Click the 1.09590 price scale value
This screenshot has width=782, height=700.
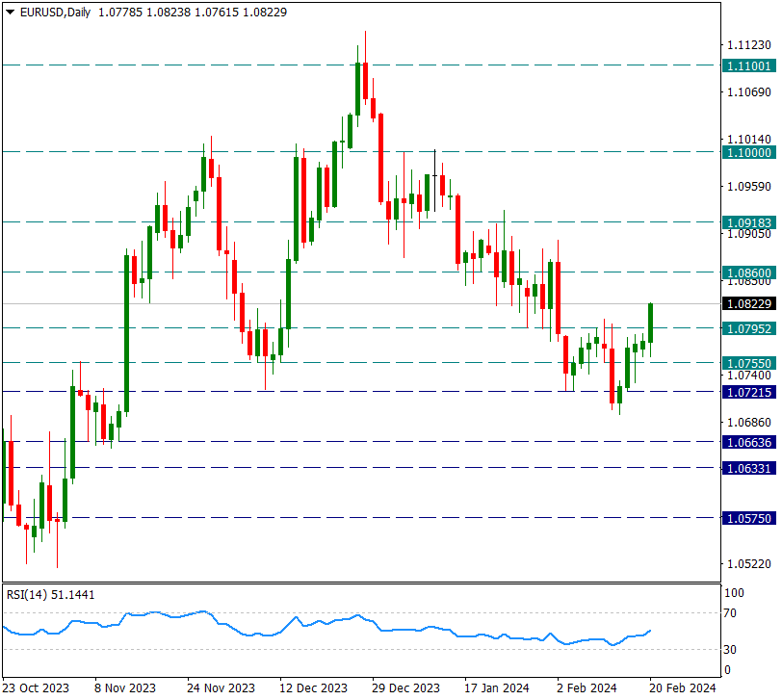(x=749, y=187)
